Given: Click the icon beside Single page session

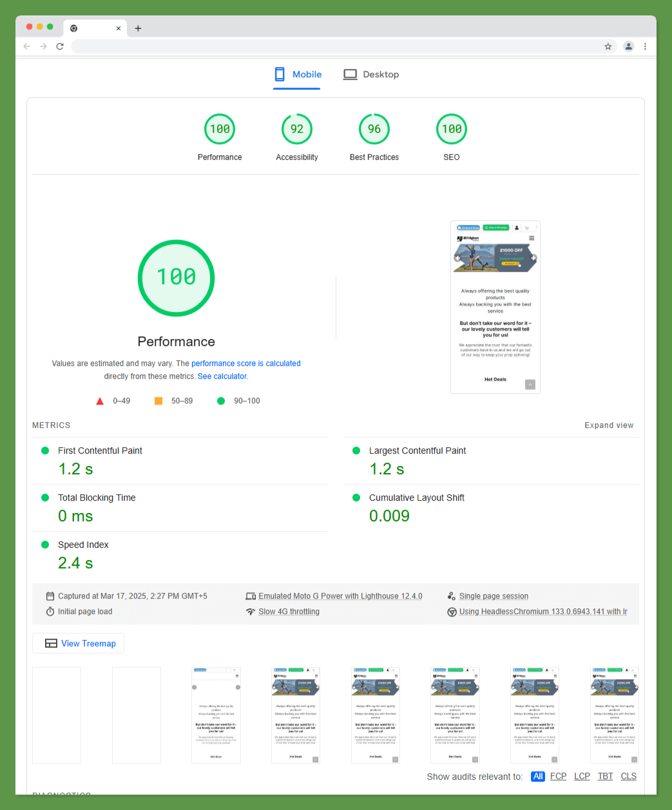Looking at the screenshot, I should (x=452, y=596).
